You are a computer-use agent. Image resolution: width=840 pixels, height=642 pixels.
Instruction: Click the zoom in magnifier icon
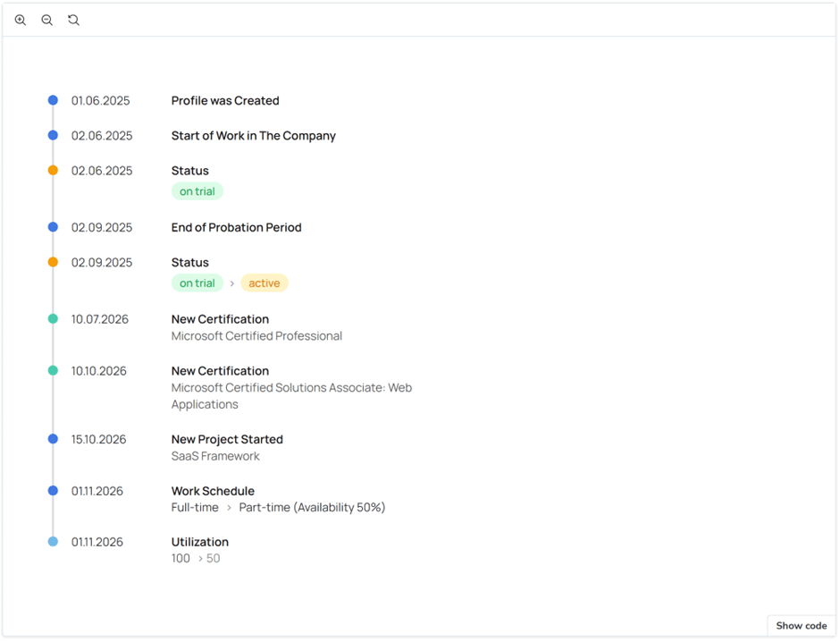(21, 20)
